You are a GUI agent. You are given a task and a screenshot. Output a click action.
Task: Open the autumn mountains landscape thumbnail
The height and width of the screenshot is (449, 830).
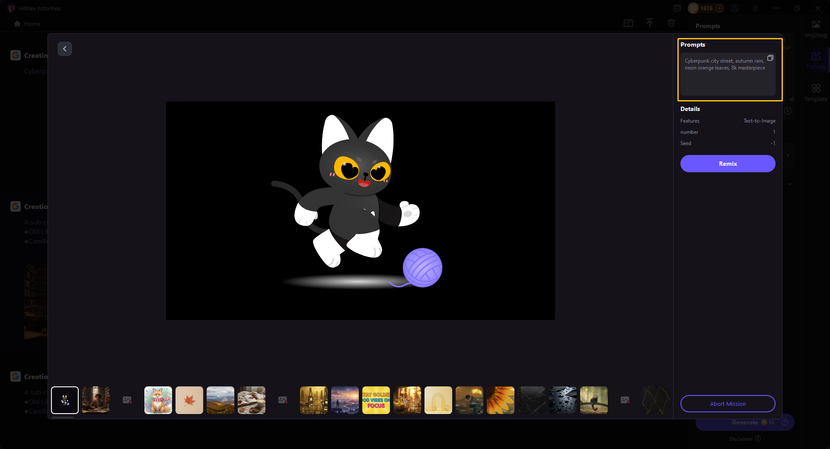pos(220,400)
